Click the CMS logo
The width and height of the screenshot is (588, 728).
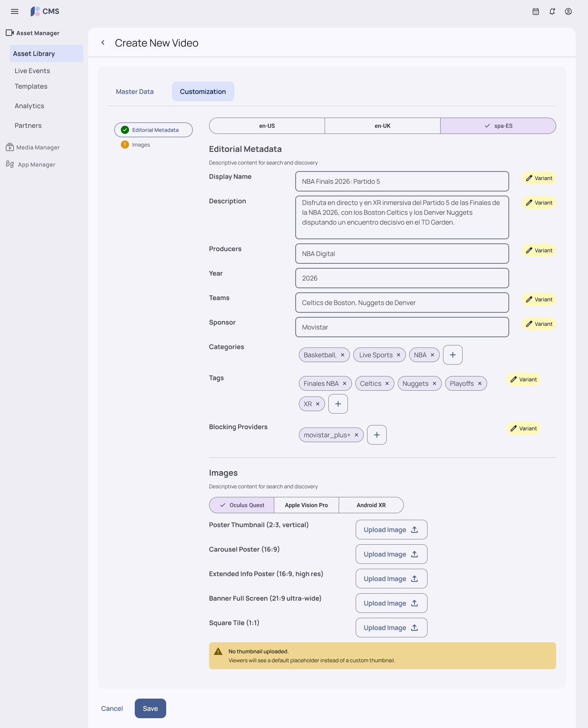(x=45, y=11)
